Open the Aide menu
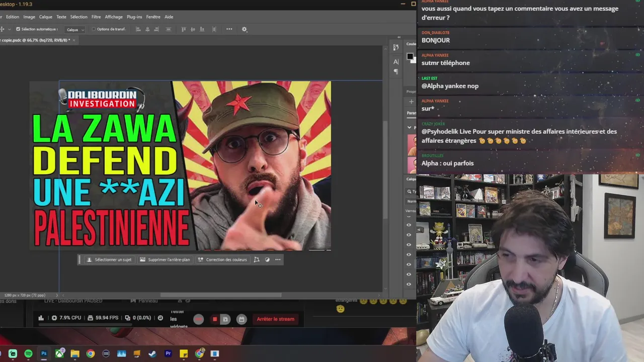The width and height of the screenshot is (644, 362). (169, 17)
